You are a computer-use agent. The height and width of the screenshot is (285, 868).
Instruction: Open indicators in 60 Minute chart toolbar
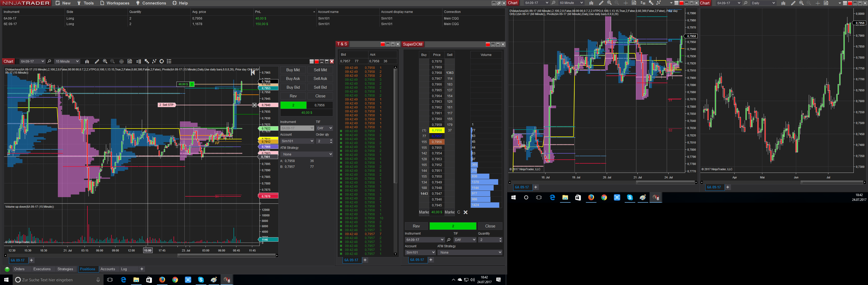click(x=651, y=3)
